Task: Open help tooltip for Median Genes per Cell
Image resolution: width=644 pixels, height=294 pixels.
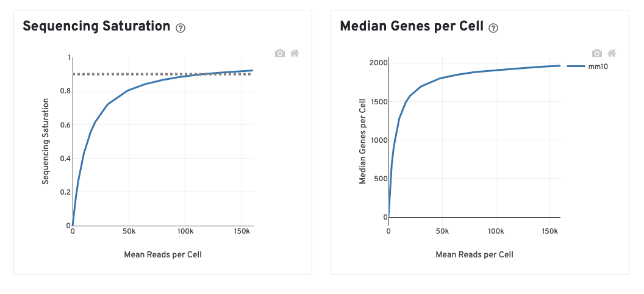Action: coord(493,28)
